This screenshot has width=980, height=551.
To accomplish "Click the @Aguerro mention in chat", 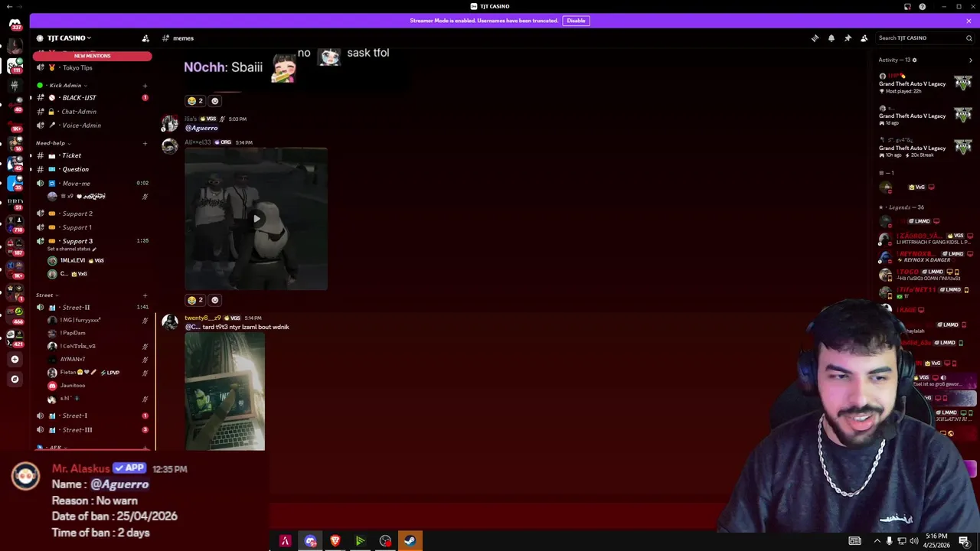I will [x=201, y=128].
